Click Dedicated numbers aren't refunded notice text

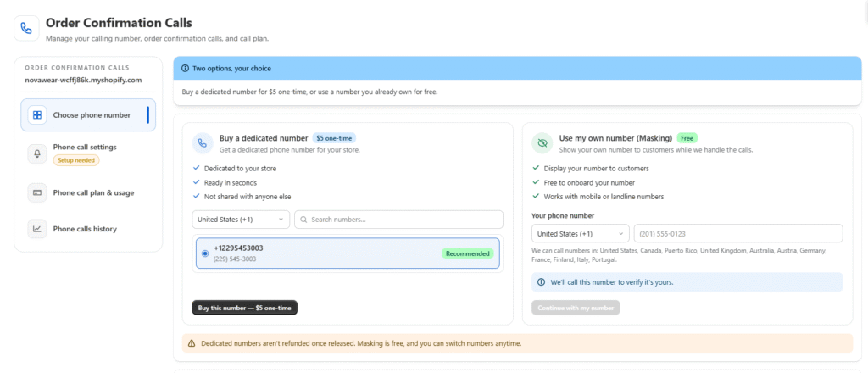[x=361, y=343]
